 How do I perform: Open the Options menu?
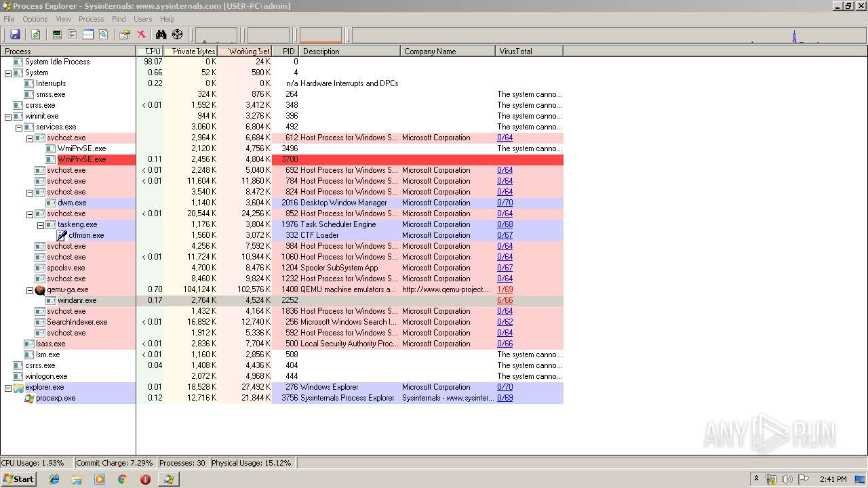[35, 19]
